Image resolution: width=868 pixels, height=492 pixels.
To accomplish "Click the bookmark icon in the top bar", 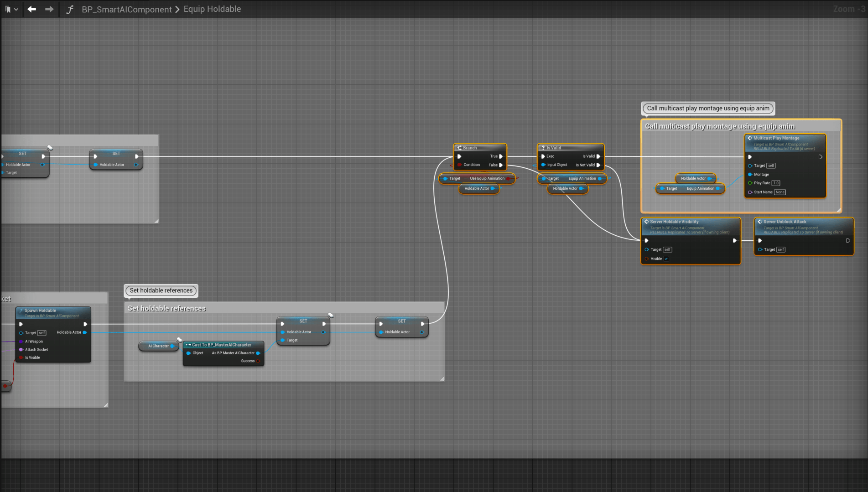I will coord(8,9).
